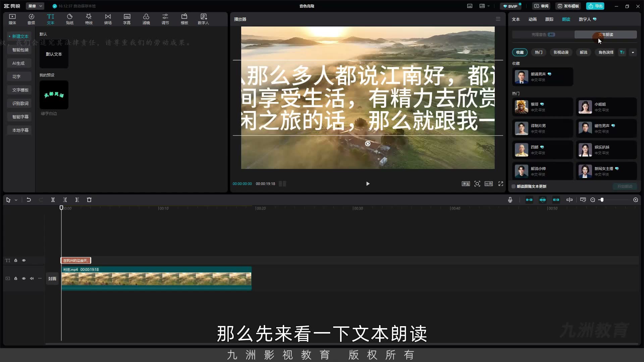Select the 文本朗读 tab
Image resolution: width=644 pixels, height=362 pixels.
[x=606, y=35]
